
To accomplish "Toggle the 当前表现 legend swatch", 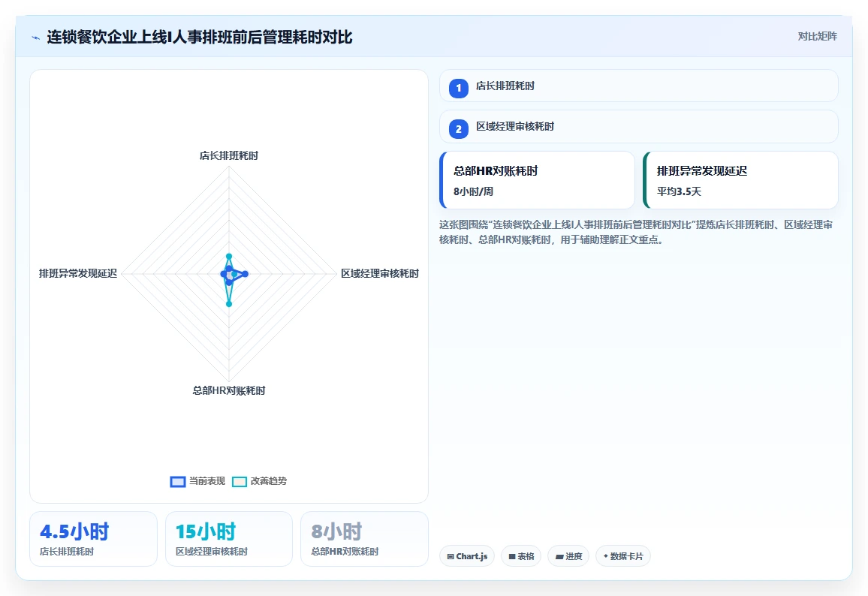I will click(178, 481).
